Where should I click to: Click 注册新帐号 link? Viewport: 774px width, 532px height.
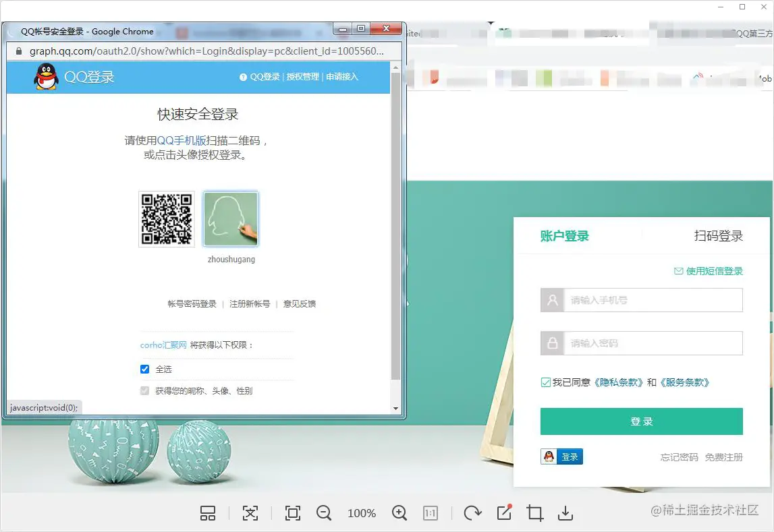coord(250,303)
